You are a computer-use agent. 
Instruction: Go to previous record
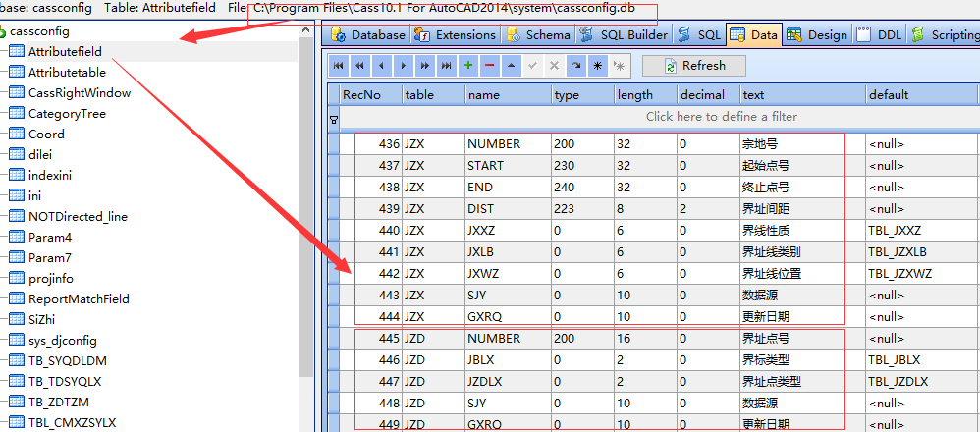click(x=381, y=66)
